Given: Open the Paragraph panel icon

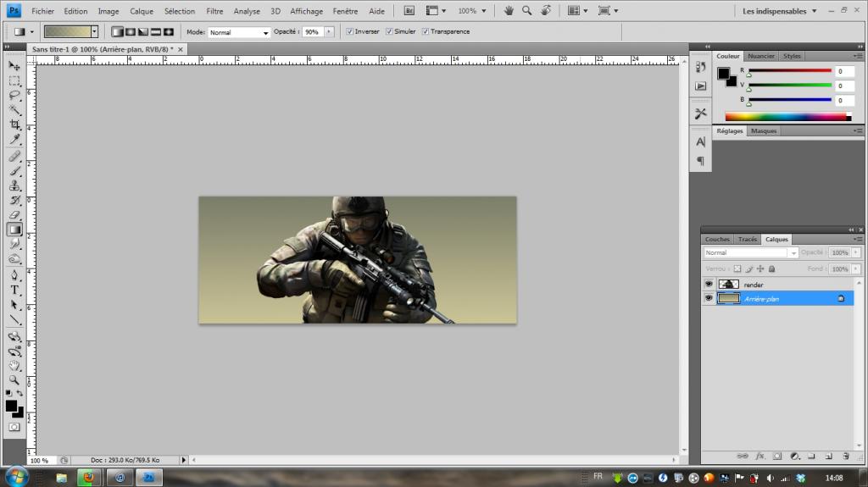Looking at the screenshot, I should point(700,161).
